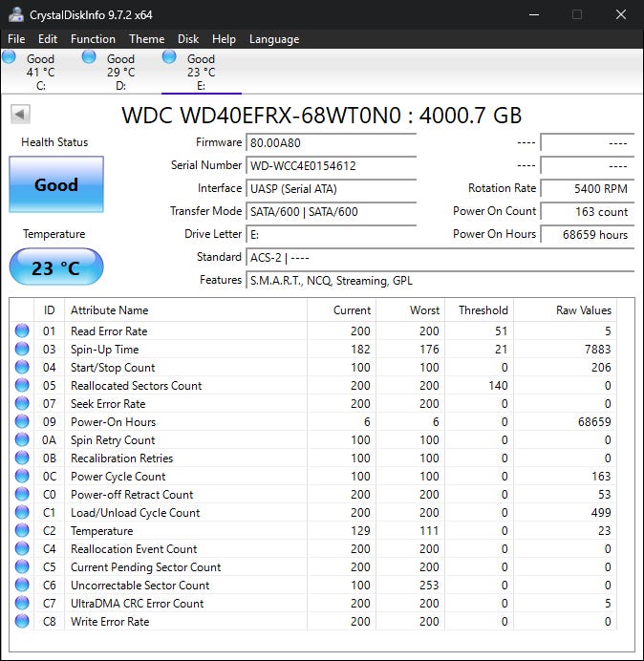Click the Temperature attribute status orb
This screenshot has width=644, height=661.
22,531
